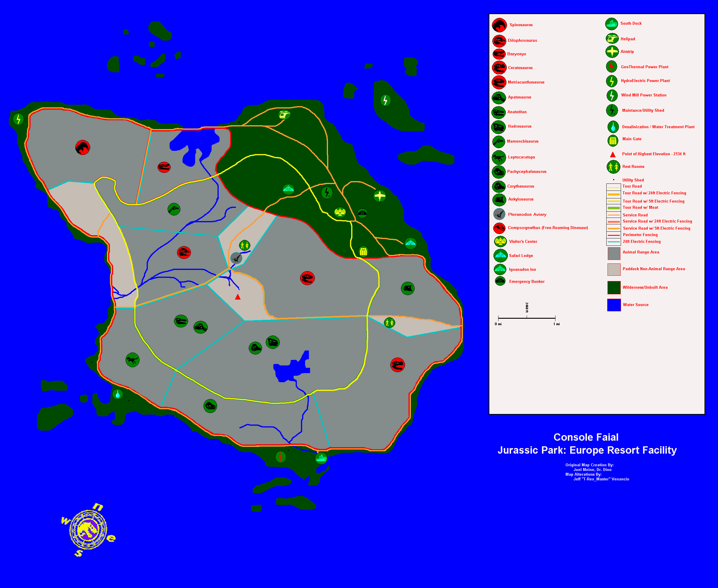Image resolution: width=718 pixels, height=588 pixels.
Task: Select the Wind Mill Power Station legend icon
Action: [612, 96]
